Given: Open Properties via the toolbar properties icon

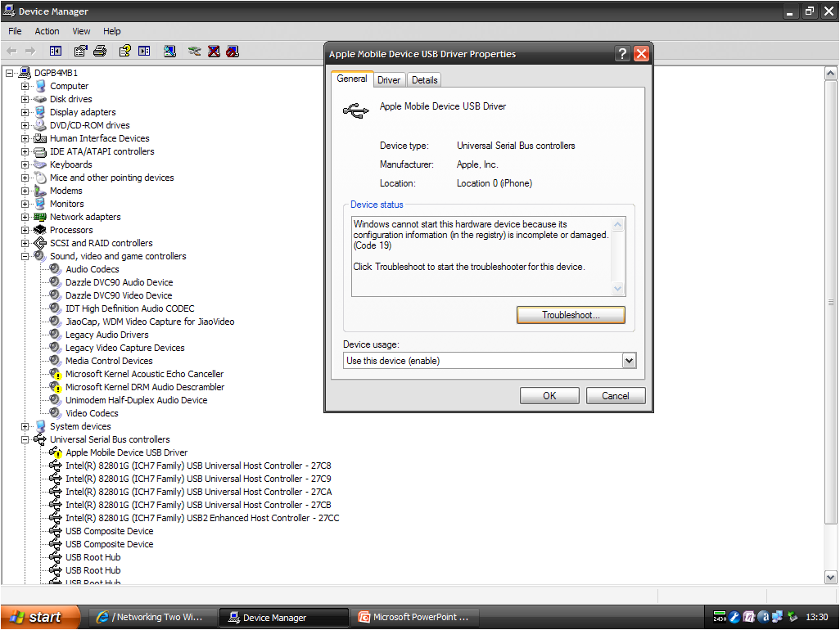Looking at the screenshot, I should 80,52.
